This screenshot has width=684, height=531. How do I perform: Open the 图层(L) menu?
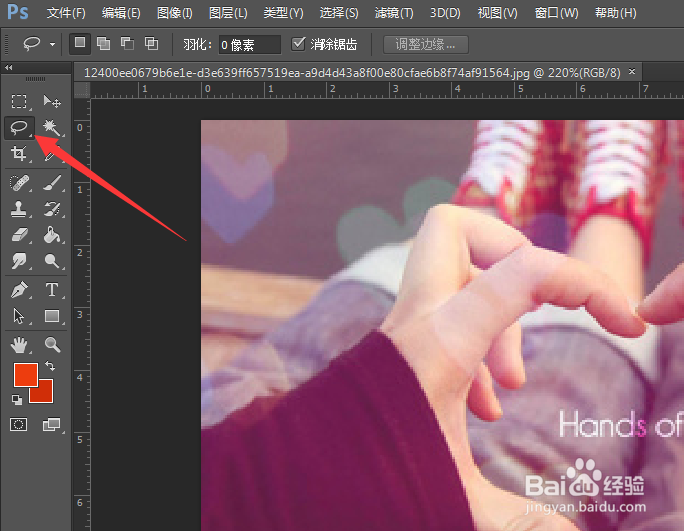(x=228, y=13)
